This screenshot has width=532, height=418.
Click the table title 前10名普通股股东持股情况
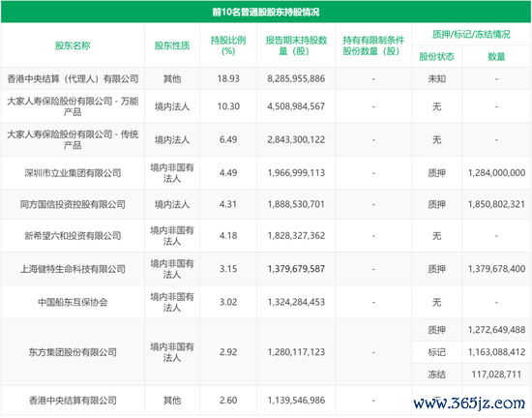click(266, 13)
